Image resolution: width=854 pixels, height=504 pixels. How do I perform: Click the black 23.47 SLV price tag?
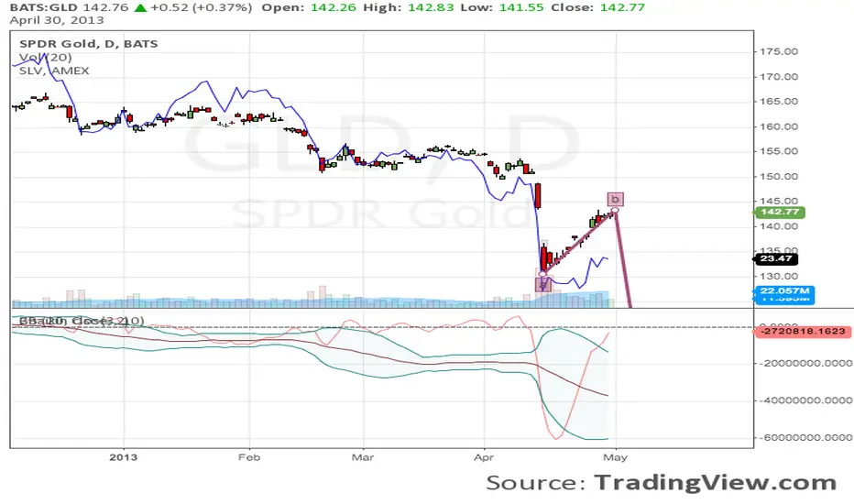(776, 258)
